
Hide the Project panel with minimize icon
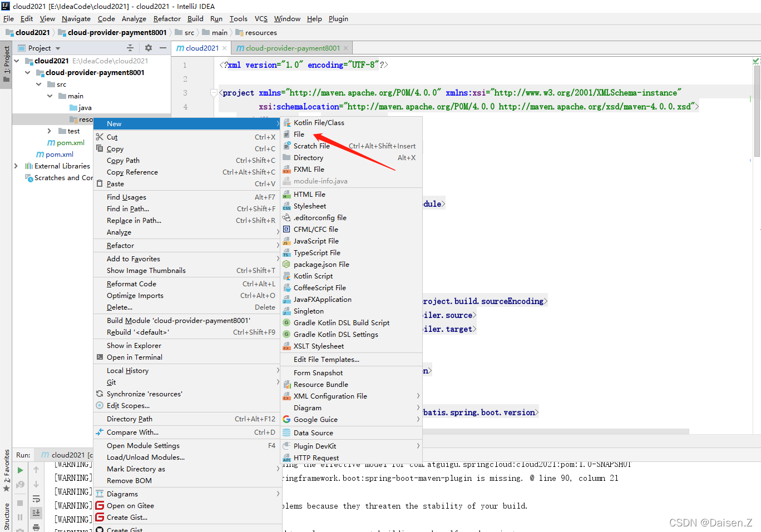click(x=163, y=48)
